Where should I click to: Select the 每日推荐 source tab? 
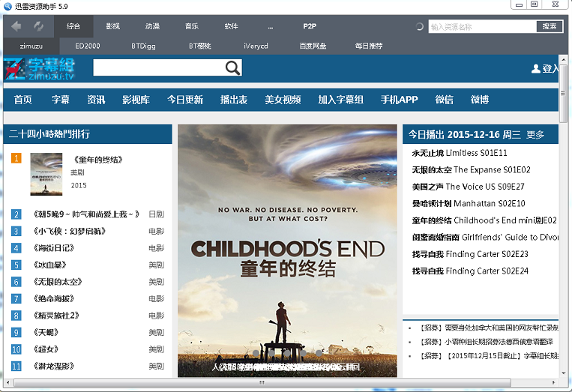tap(369, 46)
